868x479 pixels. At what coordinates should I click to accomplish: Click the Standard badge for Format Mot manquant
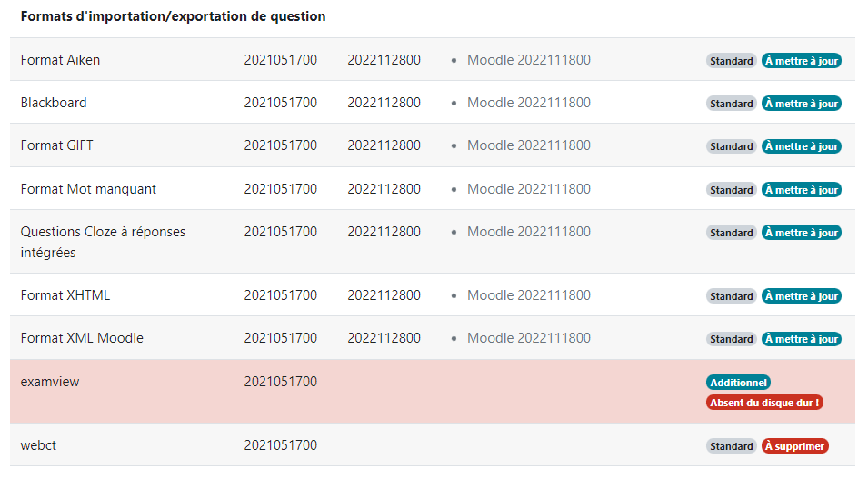pyautogui.click(x=732, y=190)
